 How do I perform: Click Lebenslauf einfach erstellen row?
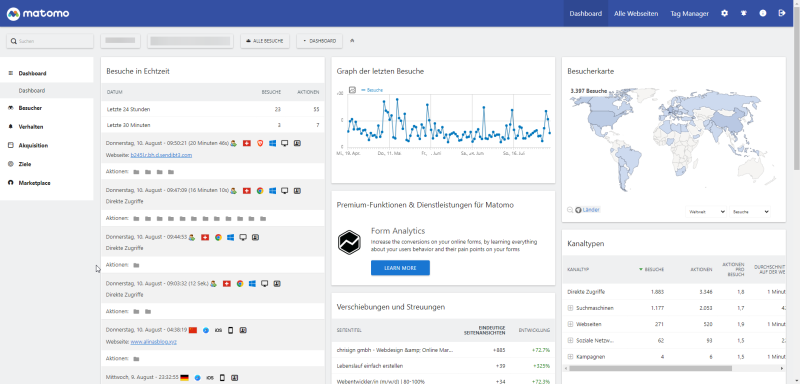pos(443,366)
